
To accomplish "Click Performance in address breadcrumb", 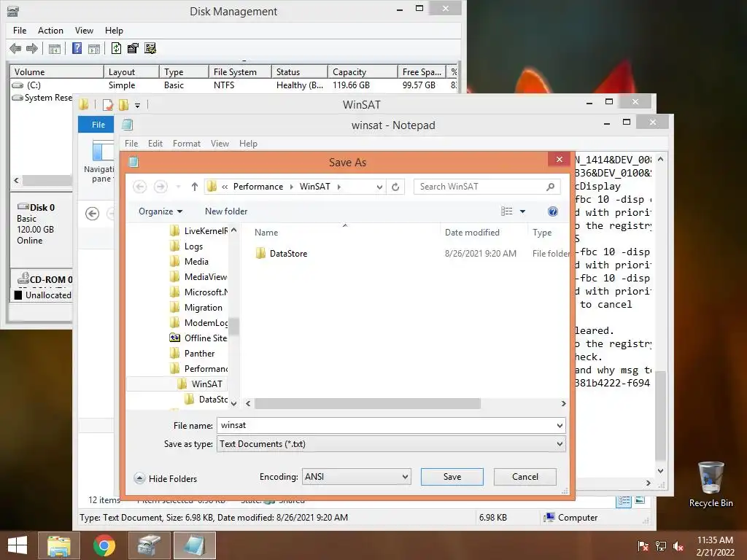I will coord(258,187).
